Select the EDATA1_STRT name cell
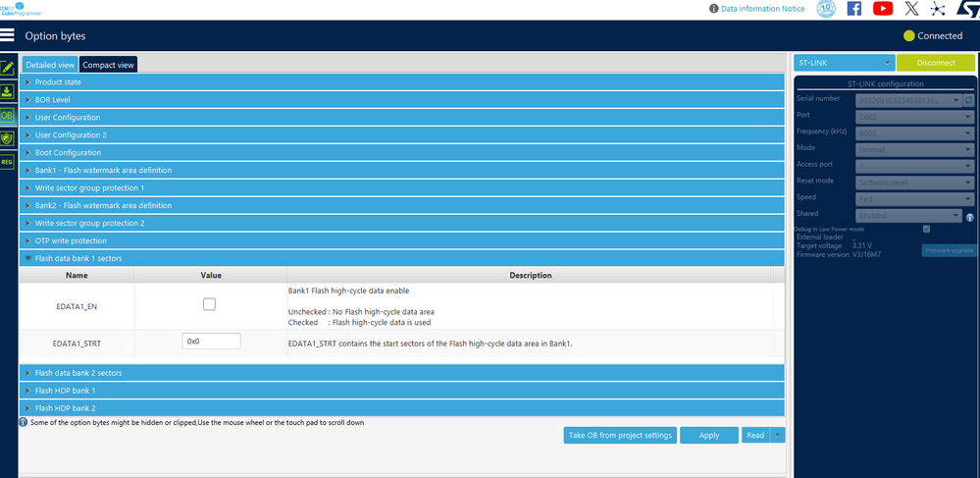 pos(77,343)
